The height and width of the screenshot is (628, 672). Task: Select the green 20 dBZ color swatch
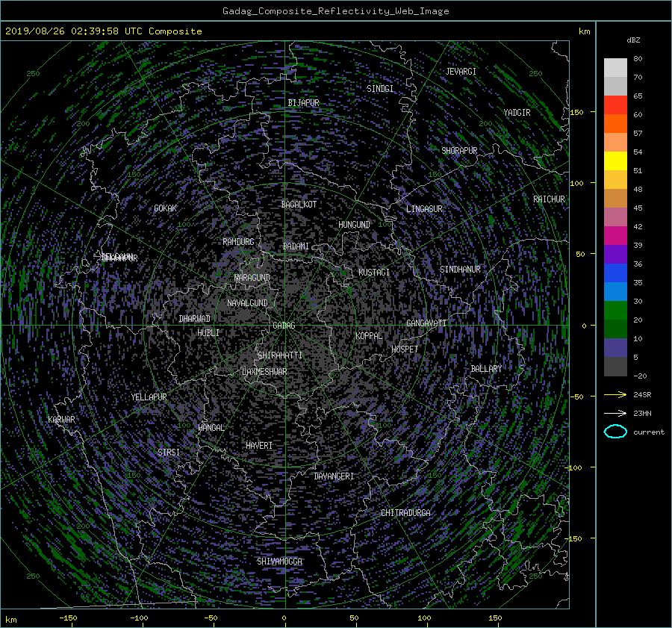click(x=615, y=311)
